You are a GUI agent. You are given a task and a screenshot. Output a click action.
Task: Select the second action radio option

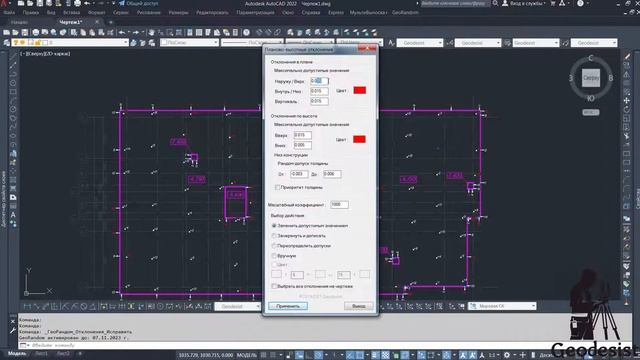[x=274, y=236]
